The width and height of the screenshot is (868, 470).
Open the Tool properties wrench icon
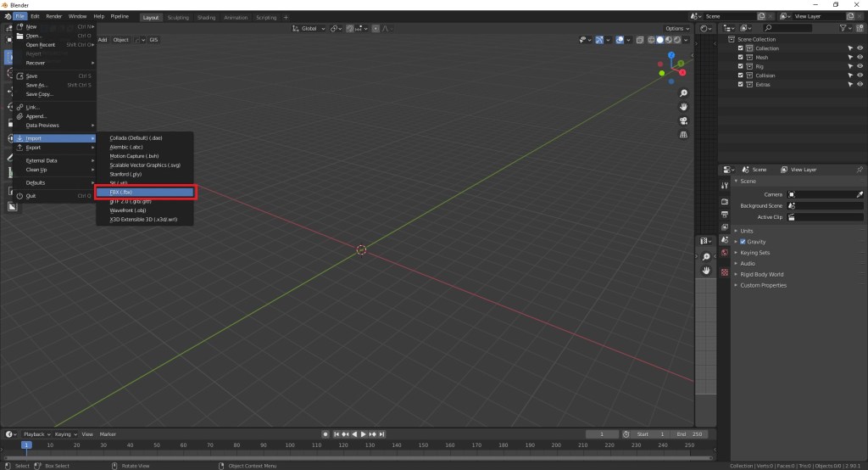point(725,185)
